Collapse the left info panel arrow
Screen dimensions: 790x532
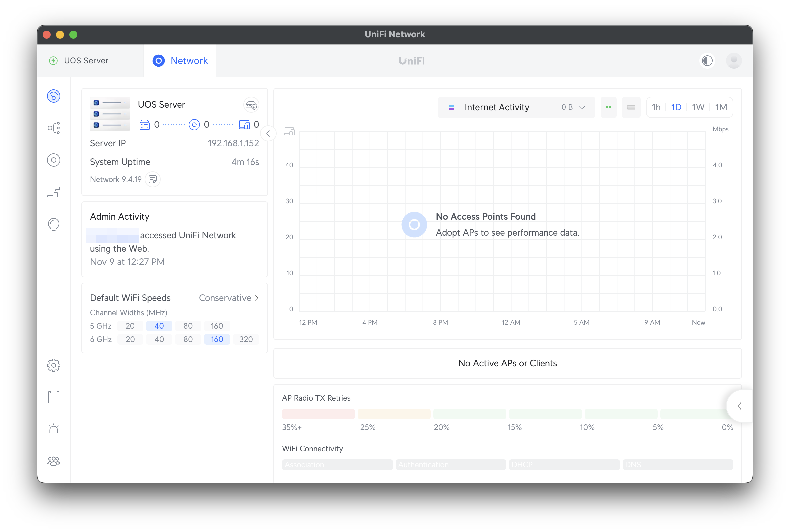coord(268,133)
